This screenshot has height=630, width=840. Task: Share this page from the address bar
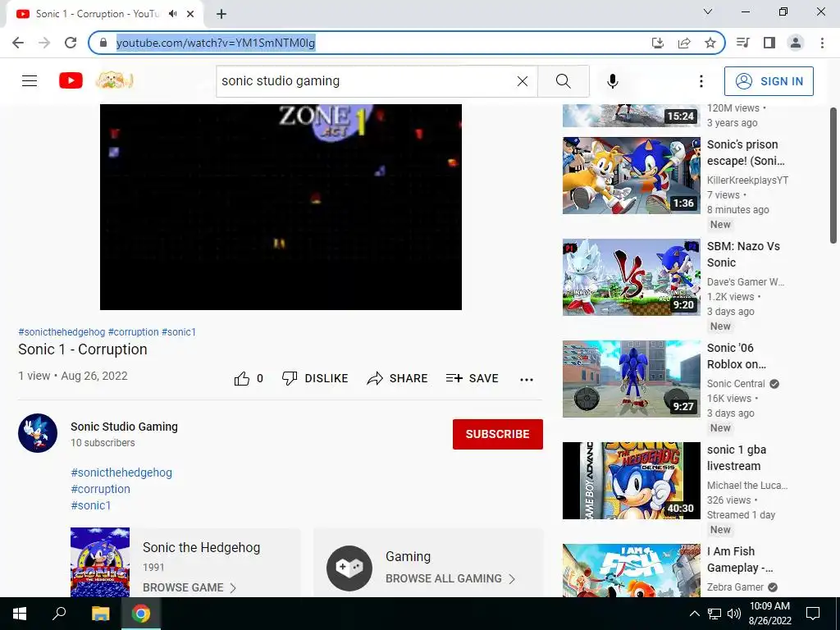click(684, 43)
